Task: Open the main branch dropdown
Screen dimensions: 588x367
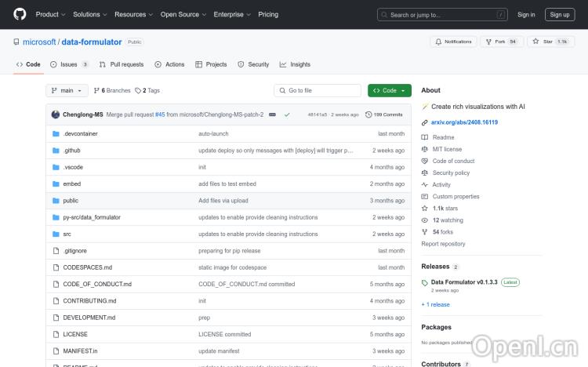Action: 66,90
